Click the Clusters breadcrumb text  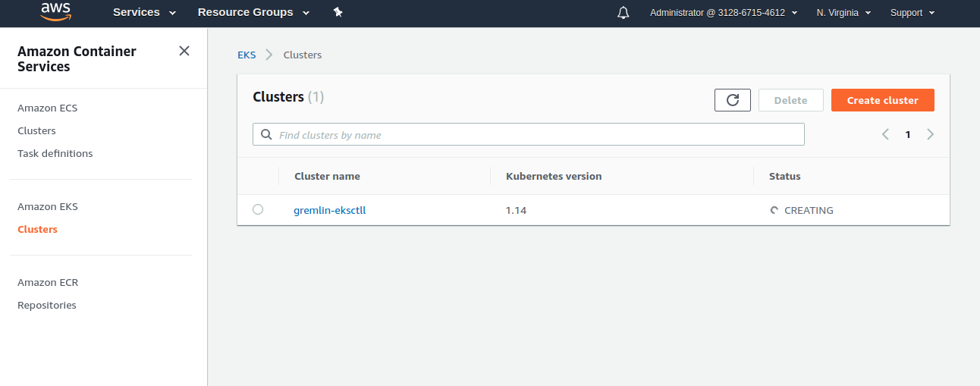(303, 55)
